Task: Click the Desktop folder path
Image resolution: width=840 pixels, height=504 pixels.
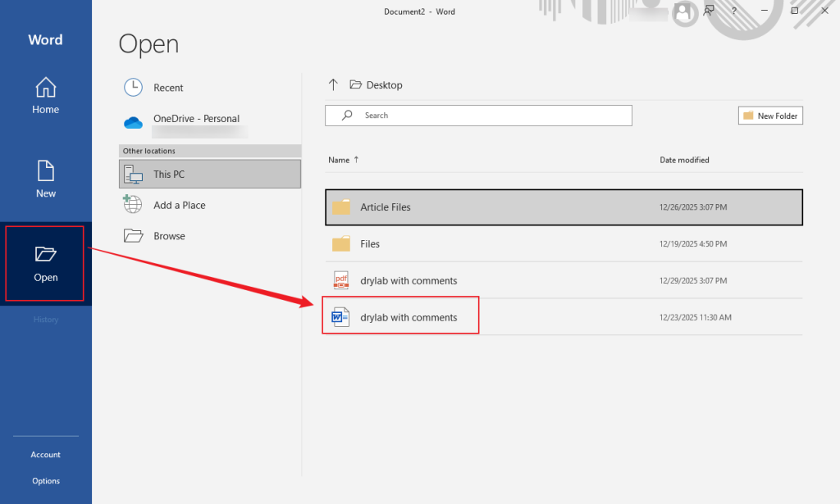Action: tap(384, 85)
